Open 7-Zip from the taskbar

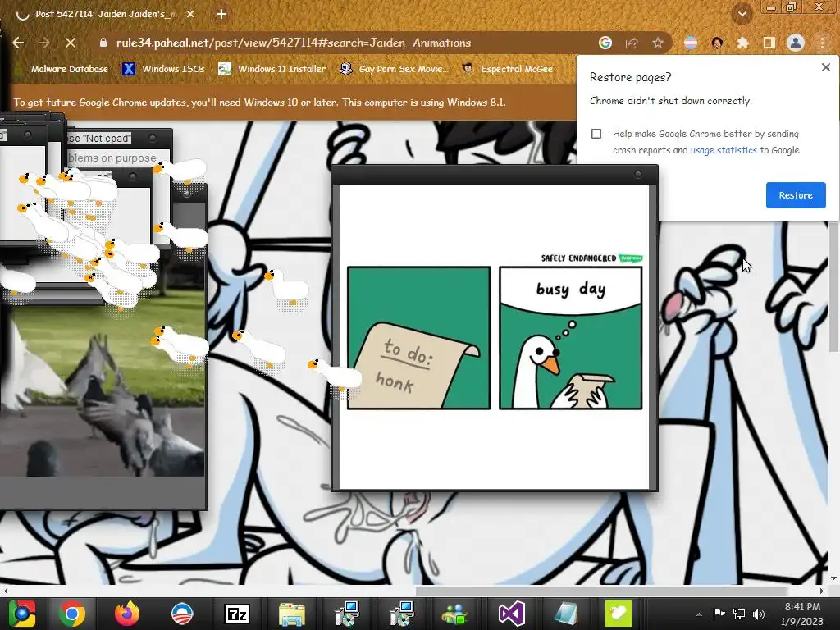click(236, 614)
